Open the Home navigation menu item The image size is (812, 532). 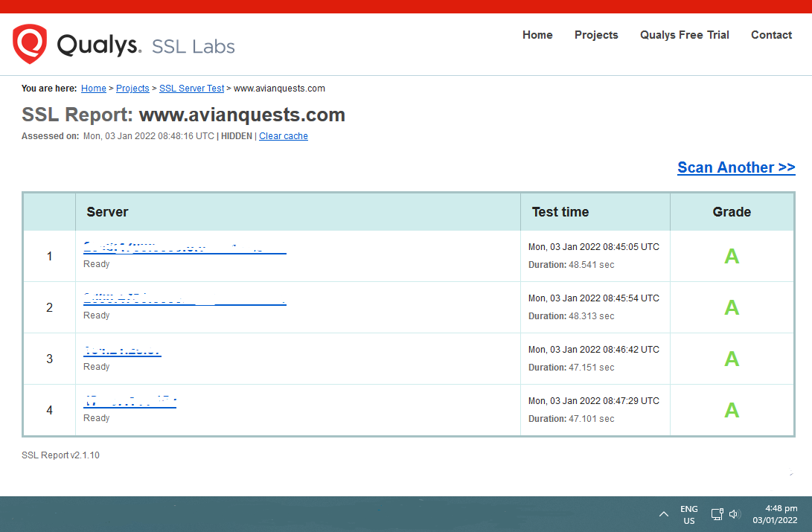(x=537, y=35)
